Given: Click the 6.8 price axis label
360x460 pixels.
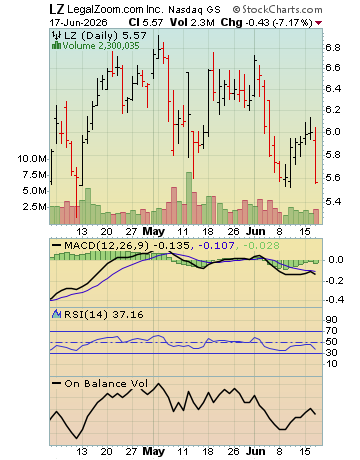Looking at the screenshot, I should point(333,48).
